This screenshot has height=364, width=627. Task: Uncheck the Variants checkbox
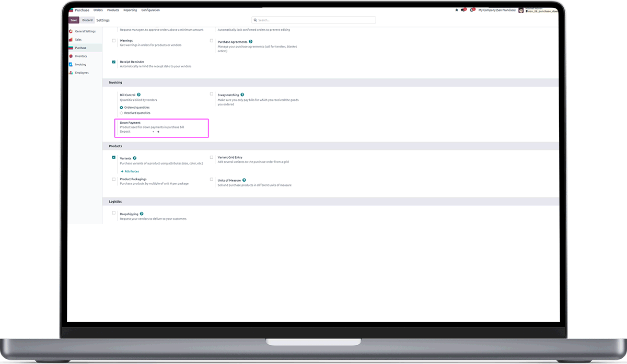(114, 157)
